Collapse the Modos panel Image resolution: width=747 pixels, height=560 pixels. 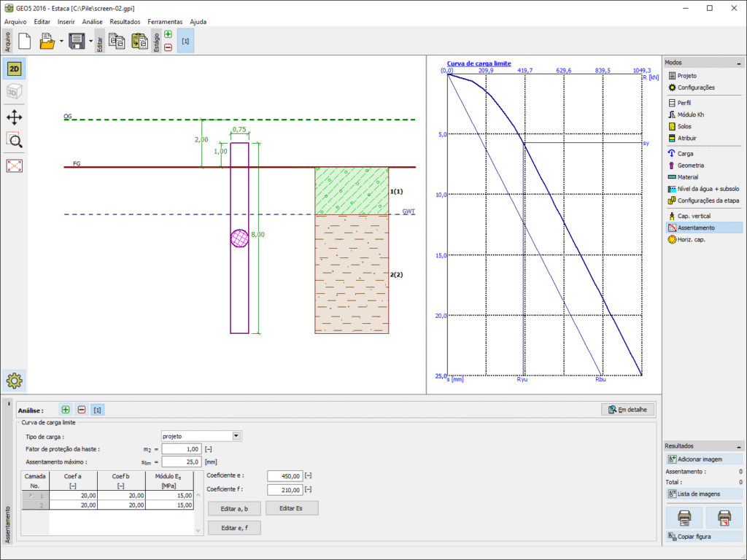738,63
